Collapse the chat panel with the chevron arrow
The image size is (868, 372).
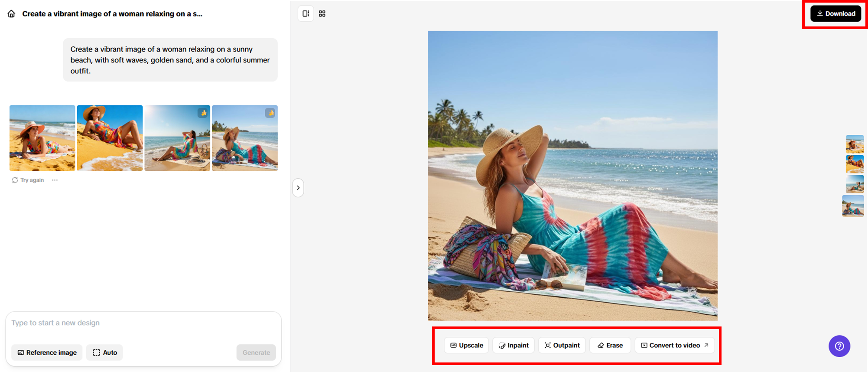pos(298,188)
